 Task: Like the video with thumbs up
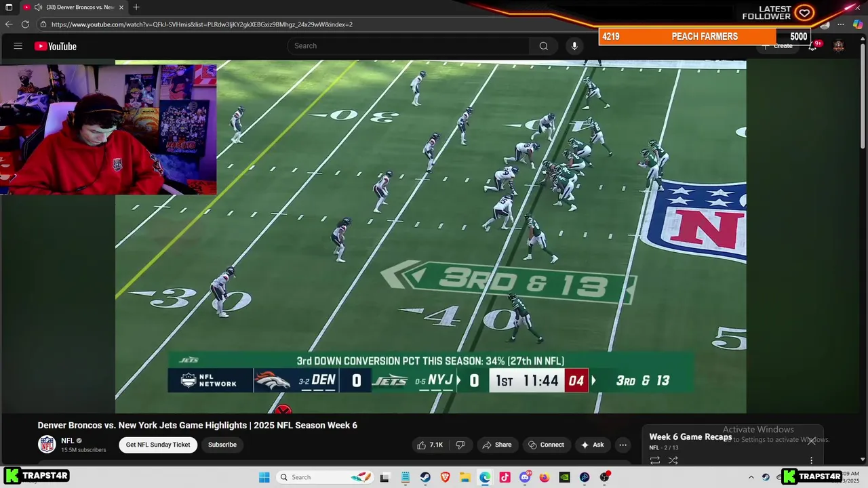coord(431,445)
